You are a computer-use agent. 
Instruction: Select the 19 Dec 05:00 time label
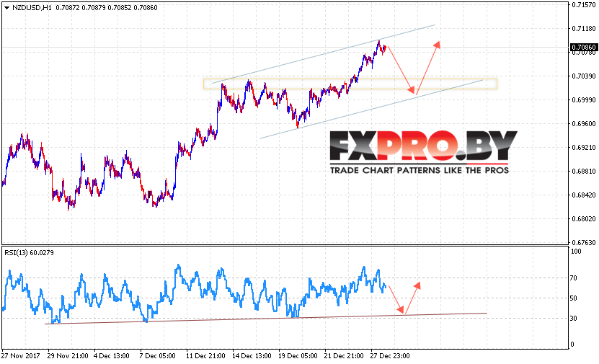[298, 356]
